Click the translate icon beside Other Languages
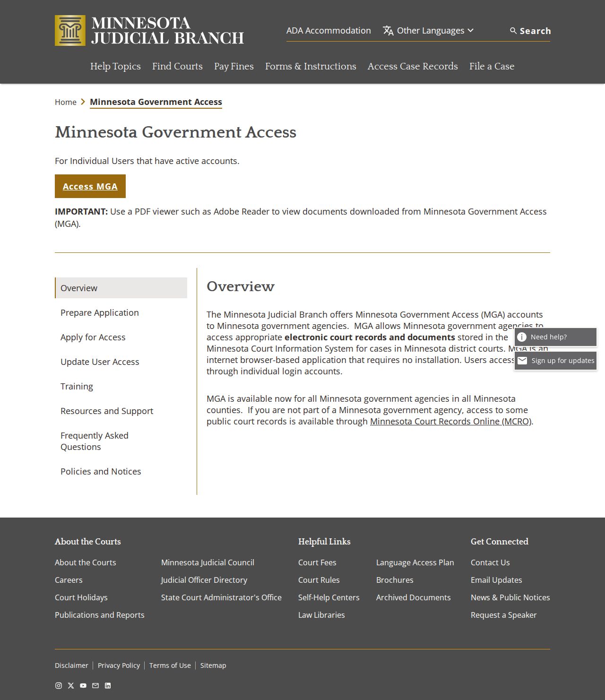Screen dimensions: 605x700 (x=388, y=31)
